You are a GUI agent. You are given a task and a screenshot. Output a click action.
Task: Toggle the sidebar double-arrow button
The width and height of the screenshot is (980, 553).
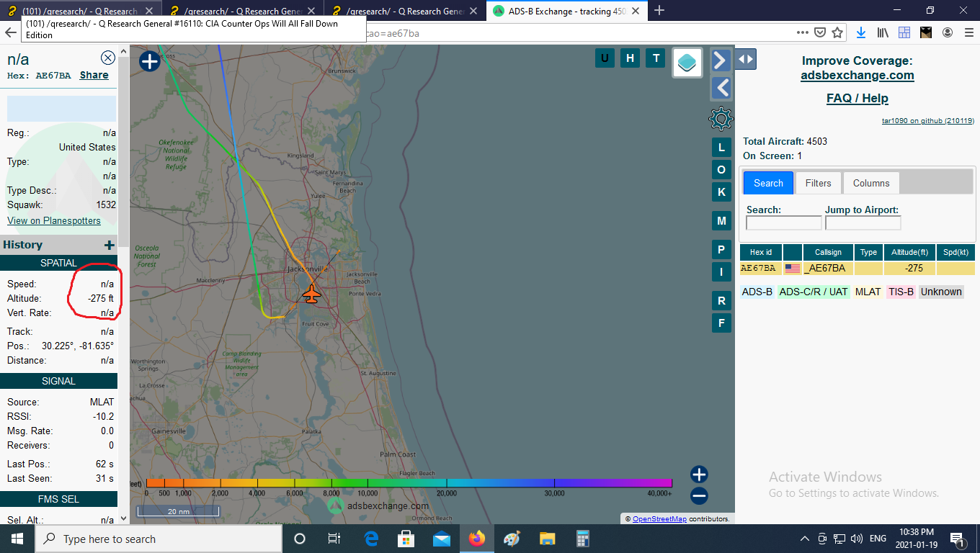point(746,60)
